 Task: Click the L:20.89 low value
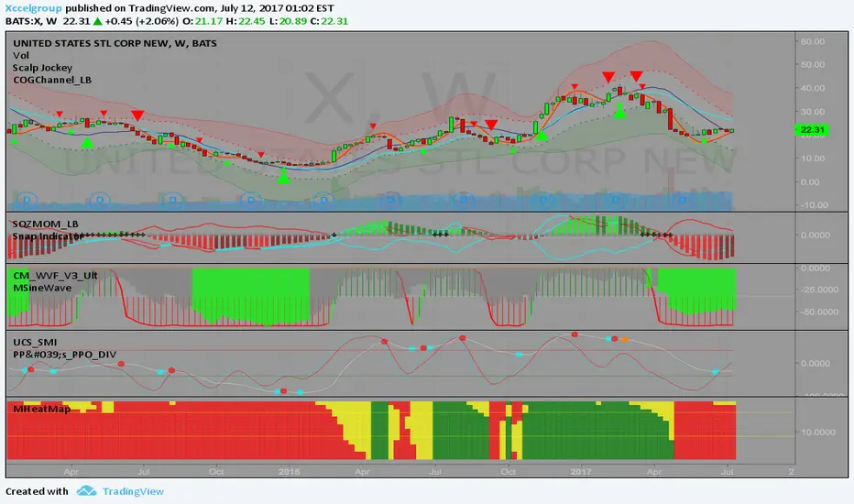click(287, 21)
